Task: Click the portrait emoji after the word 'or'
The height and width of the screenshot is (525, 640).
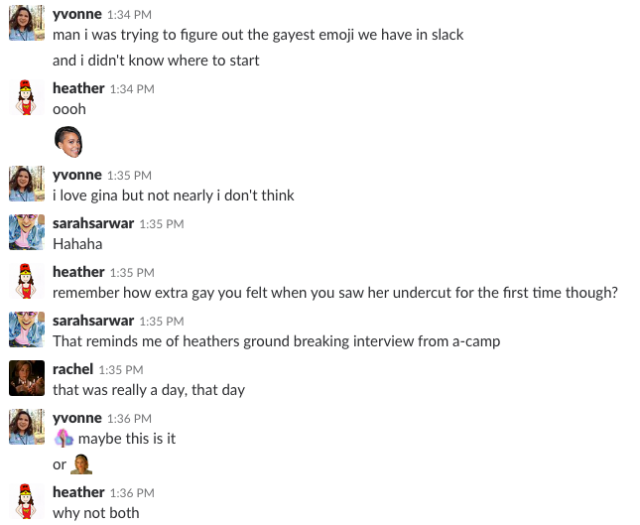Action: tap(81, 464)
